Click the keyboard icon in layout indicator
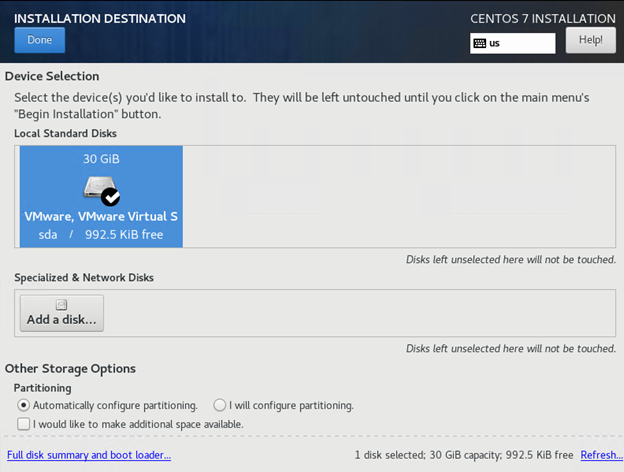Screen dimensions: 624x472 (x=480, y=44)
